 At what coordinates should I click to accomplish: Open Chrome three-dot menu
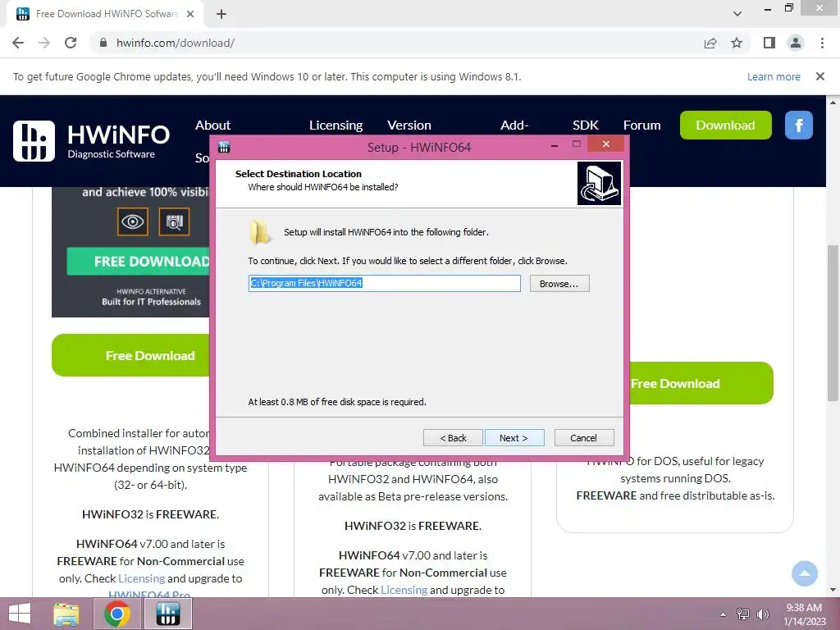822,43
